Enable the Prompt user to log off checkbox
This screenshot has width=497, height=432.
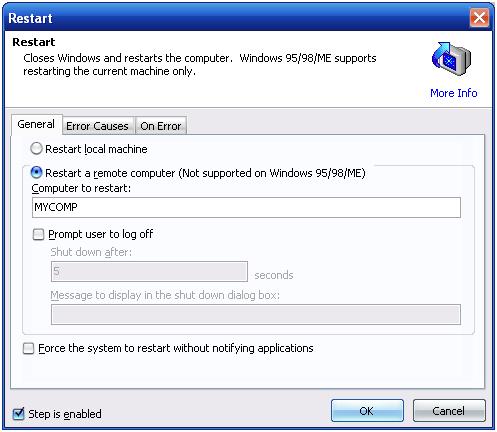(38, 234)
